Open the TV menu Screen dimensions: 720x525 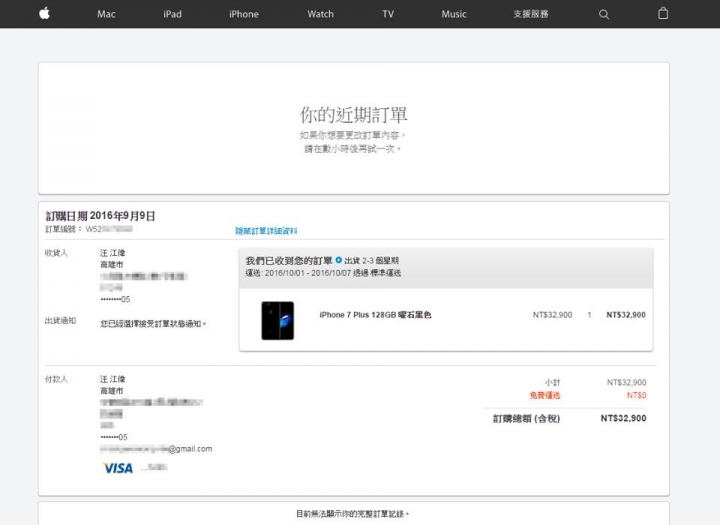[x=388, y=14]
